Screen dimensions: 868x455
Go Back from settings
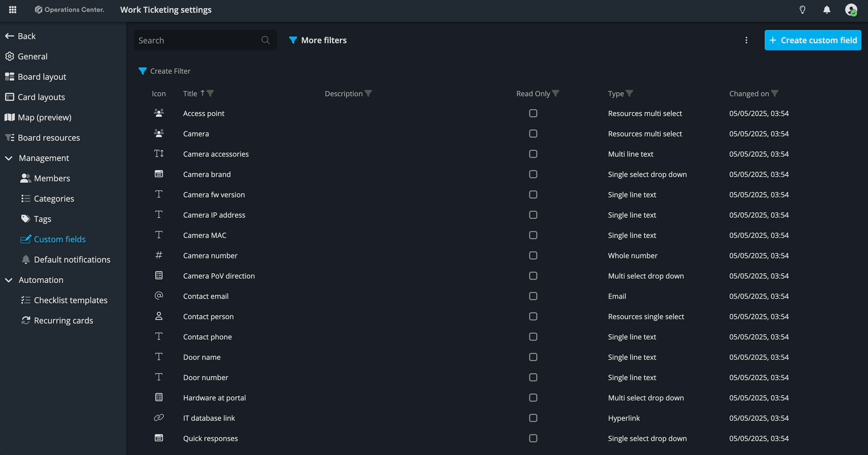(x=20, y=36)
